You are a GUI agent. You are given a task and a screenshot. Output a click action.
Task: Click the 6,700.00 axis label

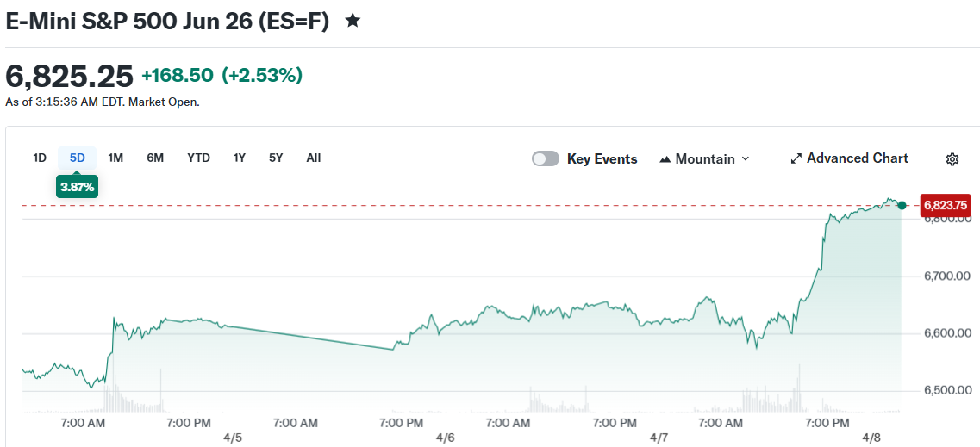click(x=947, y=276)
